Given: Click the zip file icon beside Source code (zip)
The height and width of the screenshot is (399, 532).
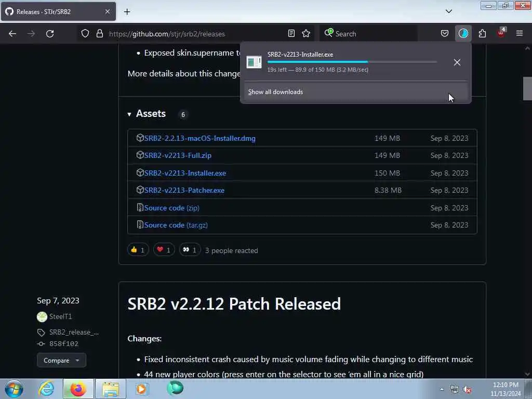Looking at the screenshot, I should point(140,207).
